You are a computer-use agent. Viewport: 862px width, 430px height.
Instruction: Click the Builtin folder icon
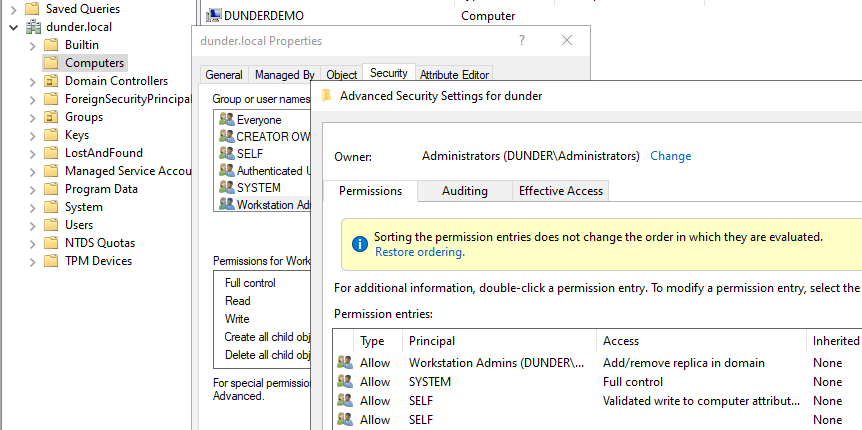(x=51, y=45)
